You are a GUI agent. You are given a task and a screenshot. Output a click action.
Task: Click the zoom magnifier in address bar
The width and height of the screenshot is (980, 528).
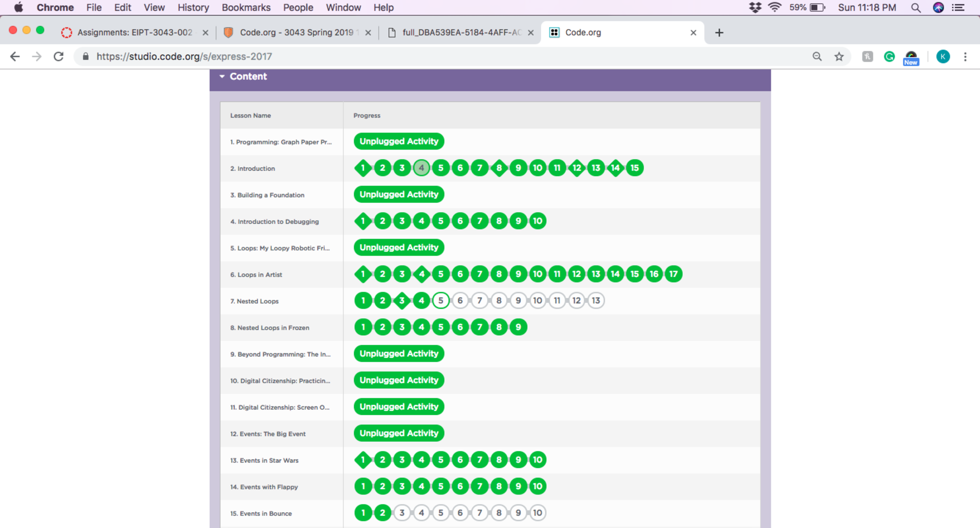point(817,56)
